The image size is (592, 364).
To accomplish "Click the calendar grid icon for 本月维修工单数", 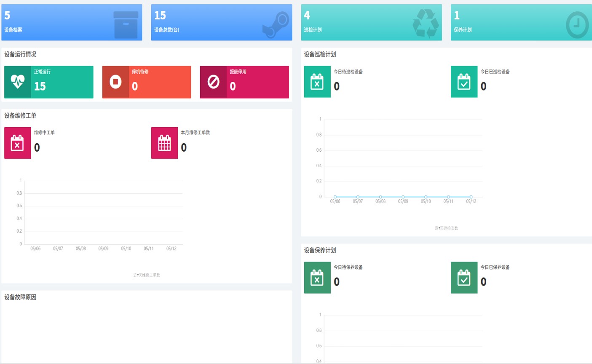I will tap(164, 143).
